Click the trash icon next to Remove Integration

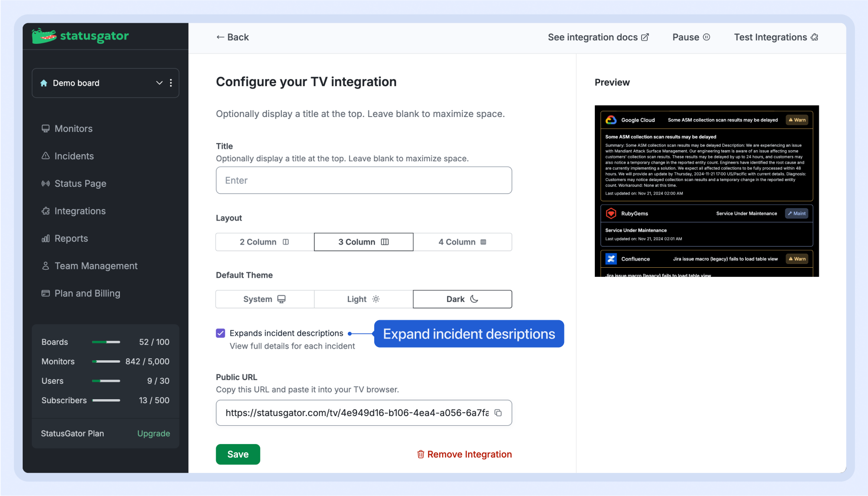[x=421, y=454]
